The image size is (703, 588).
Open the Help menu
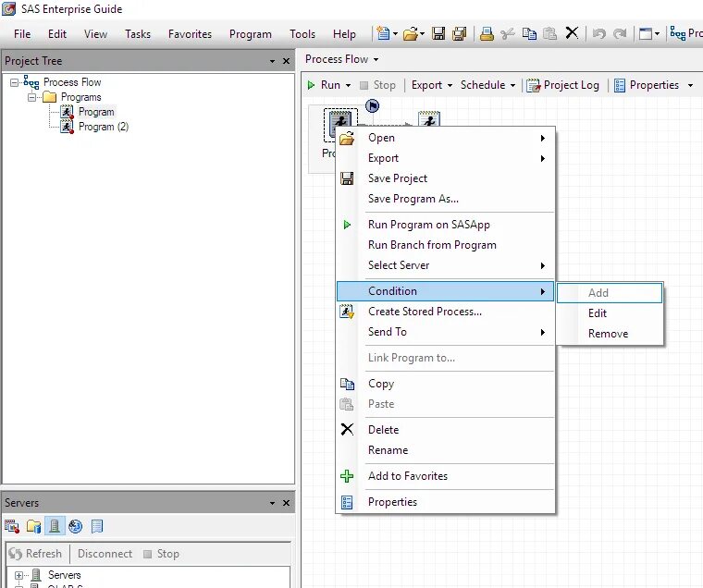(x=344, y=34)
